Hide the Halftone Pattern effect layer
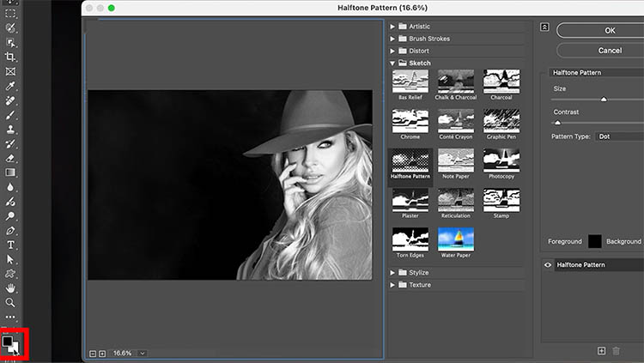 (548, 265)
